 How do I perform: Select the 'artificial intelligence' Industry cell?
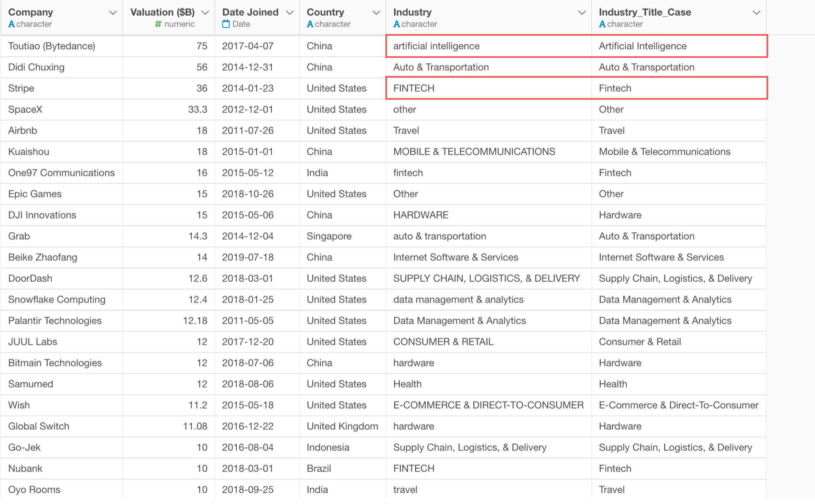pos(489,46)
